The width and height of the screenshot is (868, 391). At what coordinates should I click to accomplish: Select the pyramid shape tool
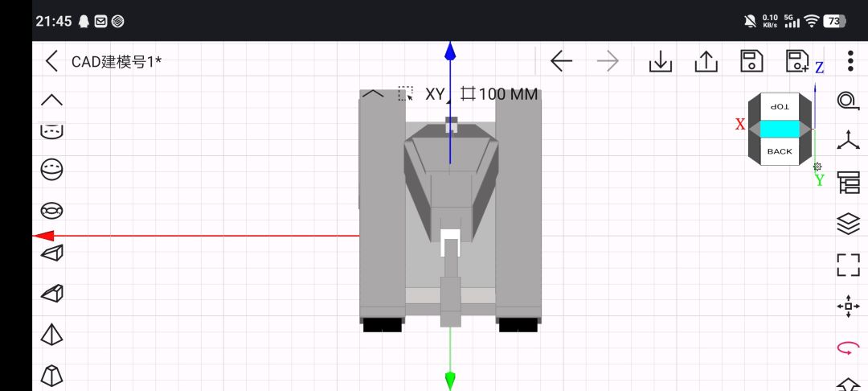(52, 334)
